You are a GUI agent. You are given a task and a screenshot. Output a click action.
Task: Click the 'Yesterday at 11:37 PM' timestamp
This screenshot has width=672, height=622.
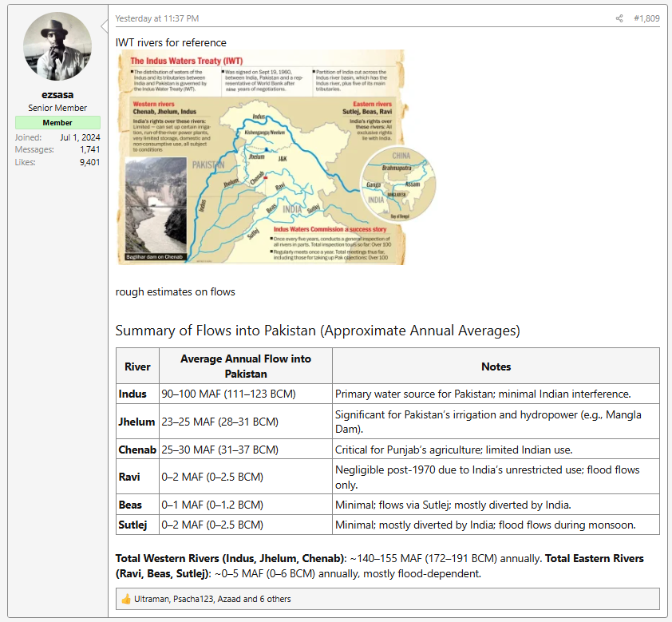(x=157, y=18)
